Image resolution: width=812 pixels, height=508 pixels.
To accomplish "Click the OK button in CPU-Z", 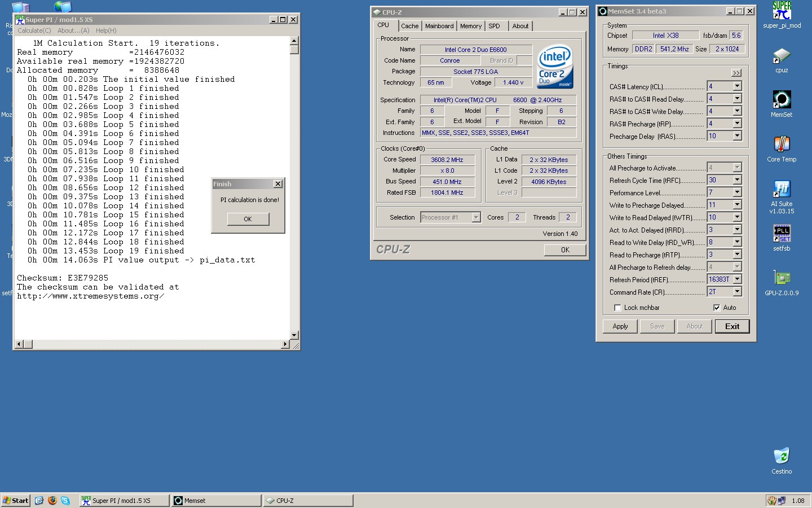I will pos(565,250).
